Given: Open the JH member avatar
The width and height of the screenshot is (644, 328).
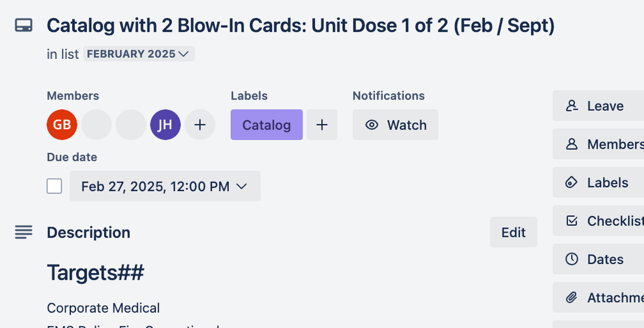Looking at the screenshot, I should click(x=166, y=125).
